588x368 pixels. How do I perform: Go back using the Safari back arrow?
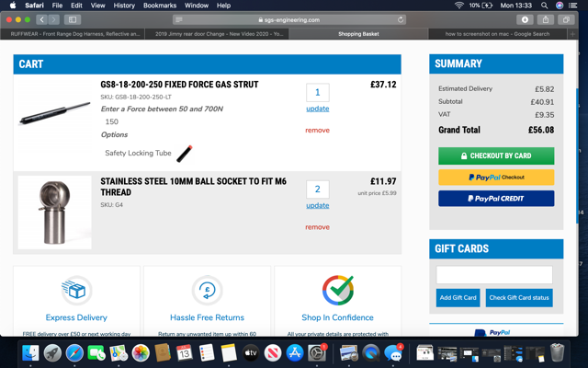coord(41,19)
